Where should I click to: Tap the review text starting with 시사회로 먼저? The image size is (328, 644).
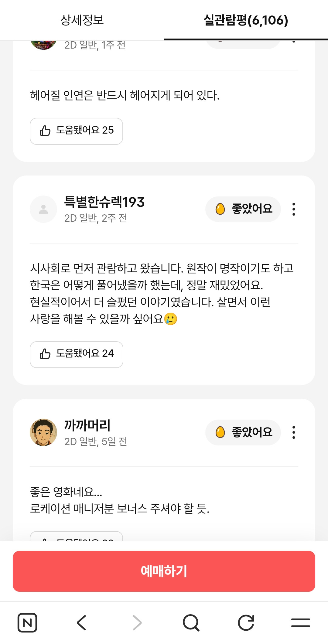[162, 293]
